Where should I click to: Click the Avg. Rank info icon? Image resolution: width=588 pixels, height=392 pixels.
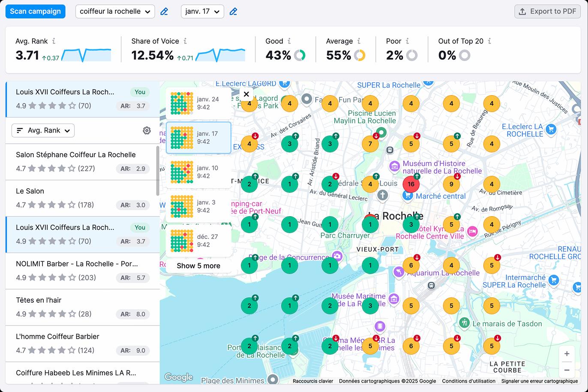click(54, 41)
